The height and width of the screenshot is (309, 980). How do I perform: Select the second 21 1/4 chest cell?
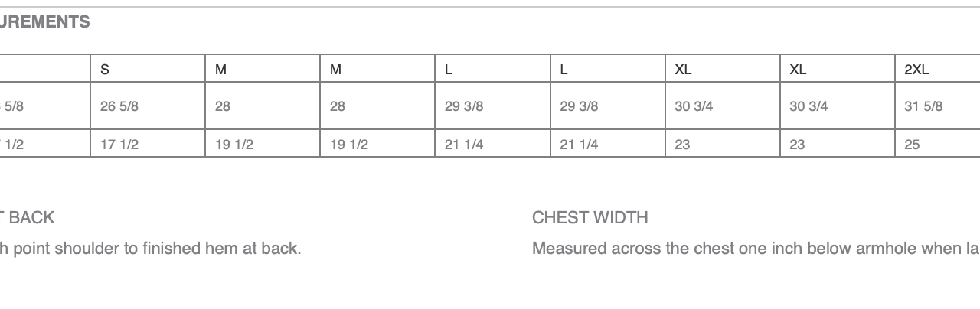pyautogui.click(x=608, y=144)
